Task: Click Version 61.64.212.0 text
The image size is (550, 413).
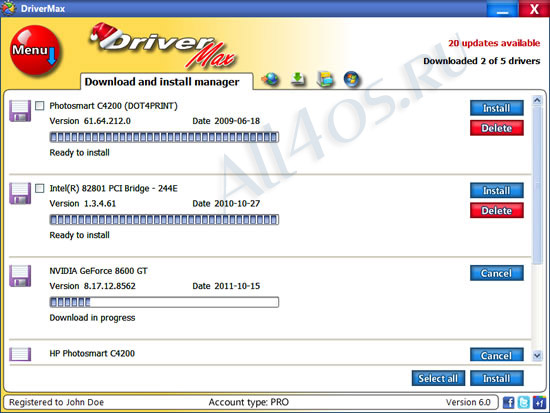Action: [90, 121]
